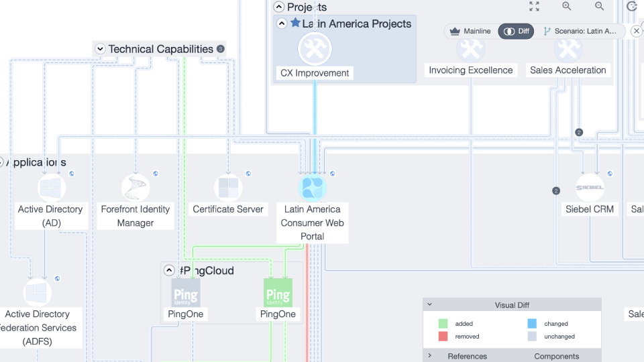Select the Latin America Consumer Web Portal icon
Viewport: 644px width, 362px height.
313,188
